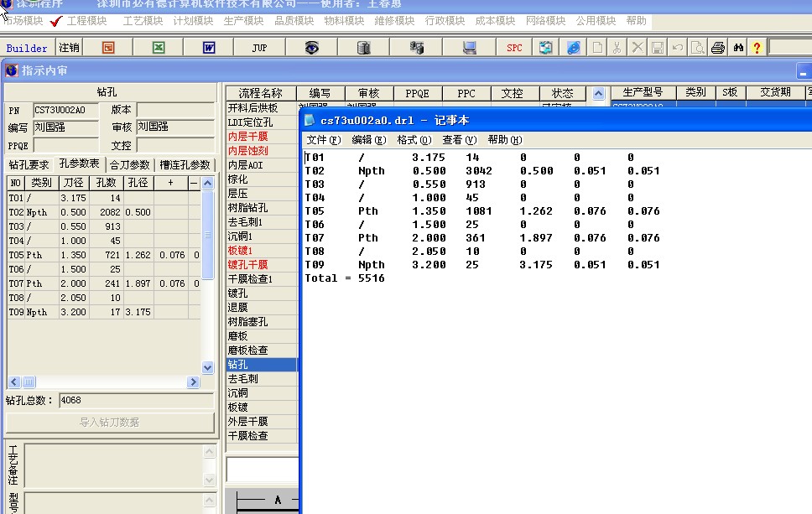Select the 钻孔 process in flow list
Viewport: 812px width, 514px height.
pyautogui.click(x=262, y=365)
